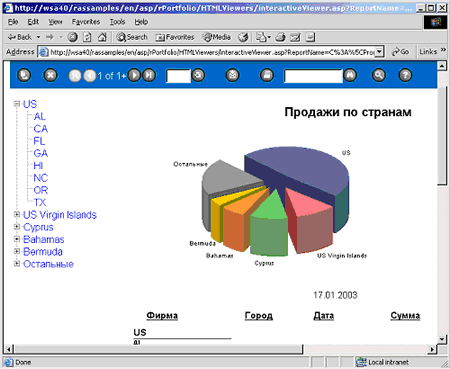
Task: Open the address bar dropdown arrow
Action: coord(379,52)
